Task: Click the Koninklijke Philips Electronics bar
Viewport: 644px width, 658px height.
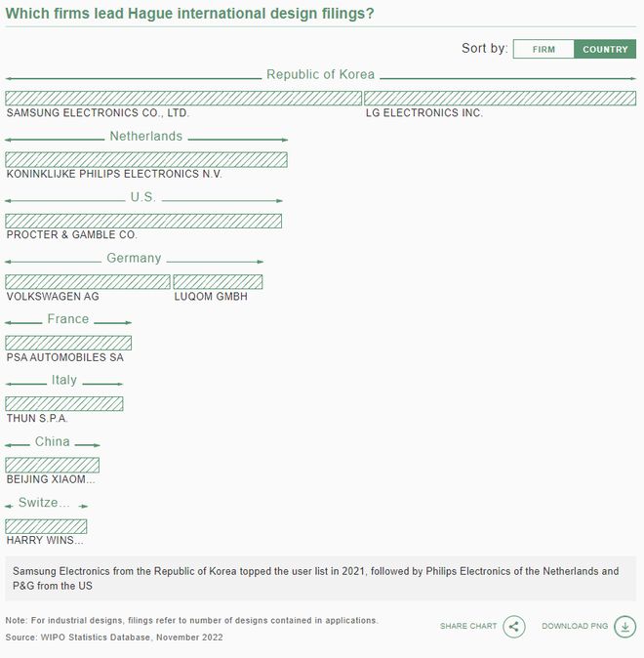Action: pyautogui.click(x=146, y=160)
